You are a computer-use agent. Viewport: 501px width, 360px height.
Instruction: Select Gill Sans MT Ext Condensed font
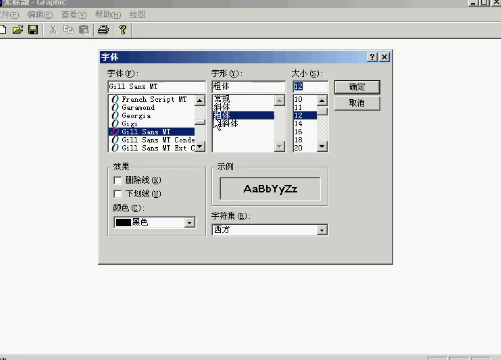(x=152, y=148)
